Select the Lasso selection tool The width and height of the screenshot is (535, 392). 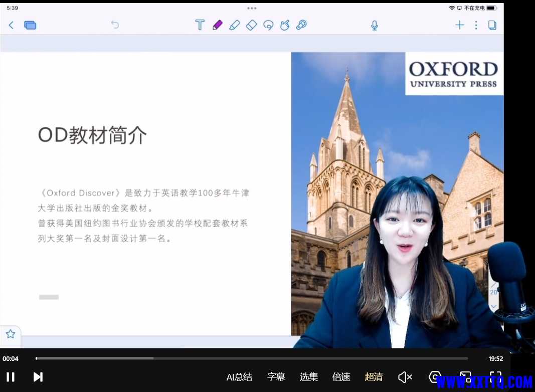click(269, 25)
